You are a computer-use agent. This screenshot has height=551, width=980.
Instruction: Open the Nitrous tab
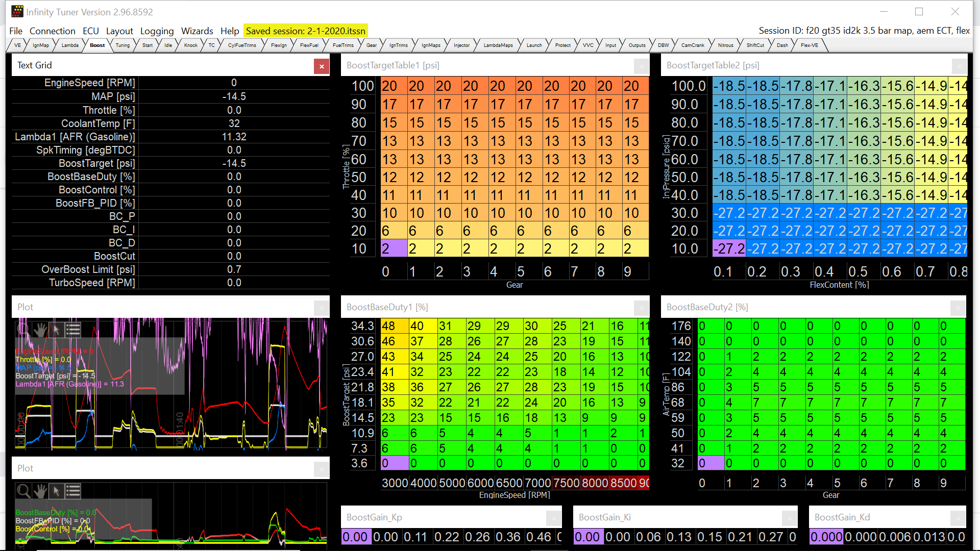pyautogui.click(x=725, y=45)
